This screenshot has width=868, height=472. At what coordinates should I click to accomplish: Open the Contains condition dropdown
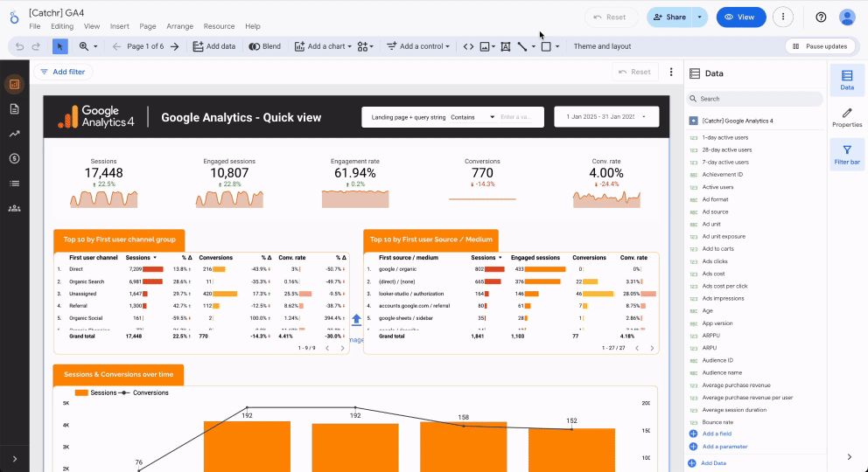(x=472, y=117)
